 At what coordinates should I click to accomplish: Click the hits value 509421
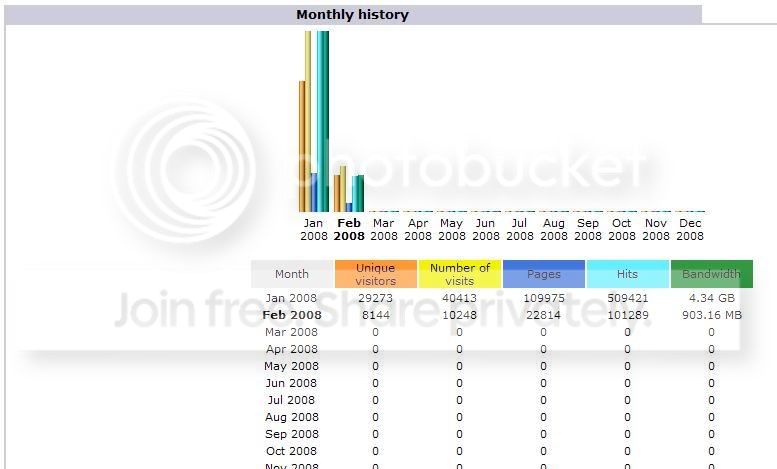[x=627, y=298]
